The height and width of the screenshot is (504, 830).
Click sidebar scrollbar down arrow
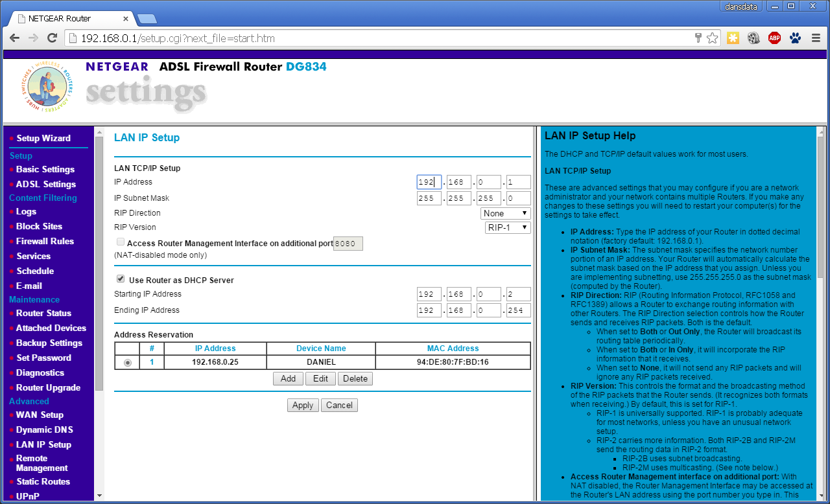point(99,496)
